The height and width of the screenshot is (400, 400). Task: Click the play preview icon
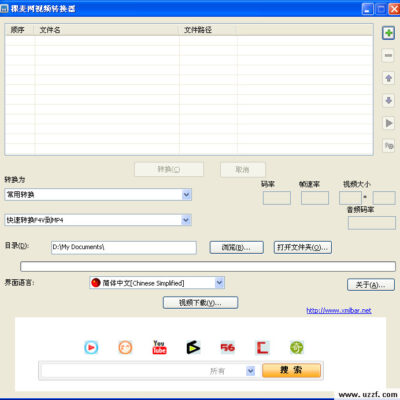[388, 123]
